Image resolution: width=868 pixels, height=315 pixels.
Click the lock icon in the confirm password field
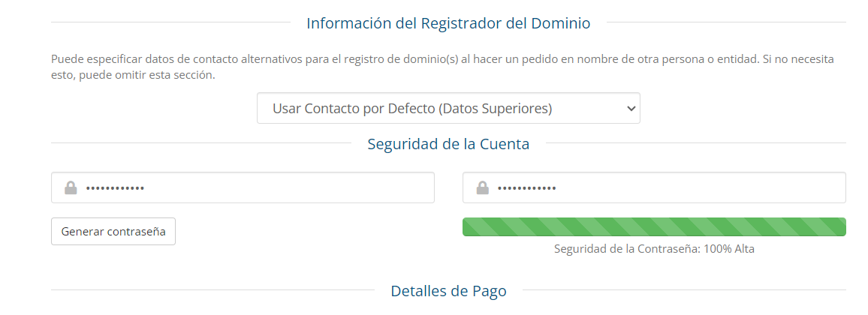(x=482, y=187)
